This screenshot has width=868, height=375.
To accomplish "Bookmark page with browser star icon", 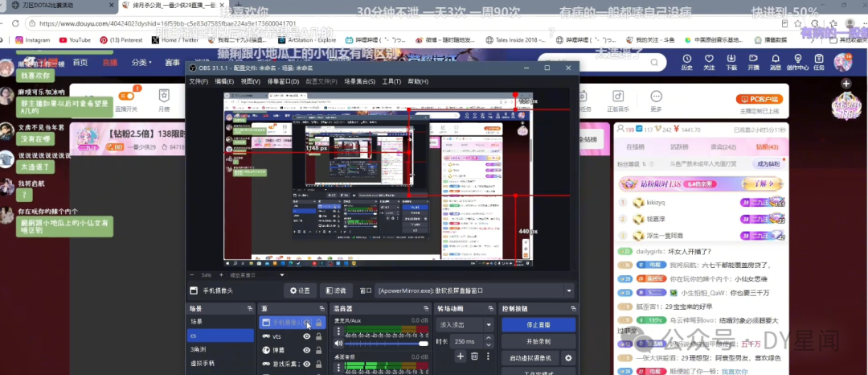I will pos(798,24).
